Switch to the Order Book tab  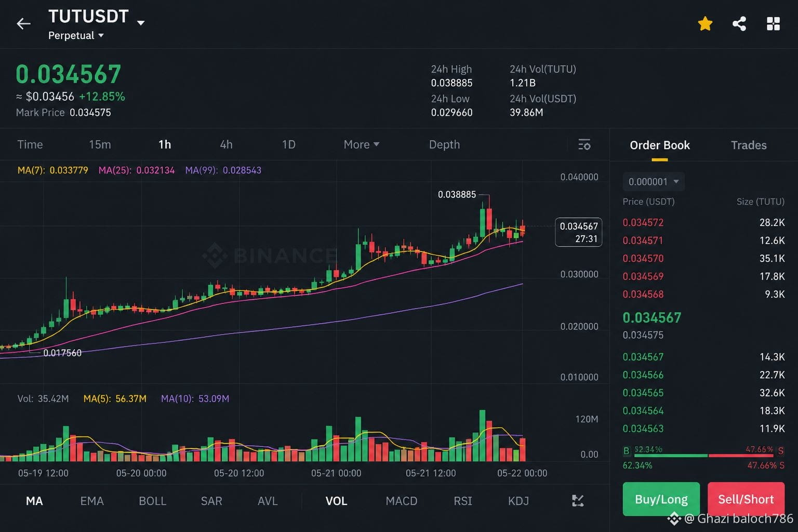point(660,145)
